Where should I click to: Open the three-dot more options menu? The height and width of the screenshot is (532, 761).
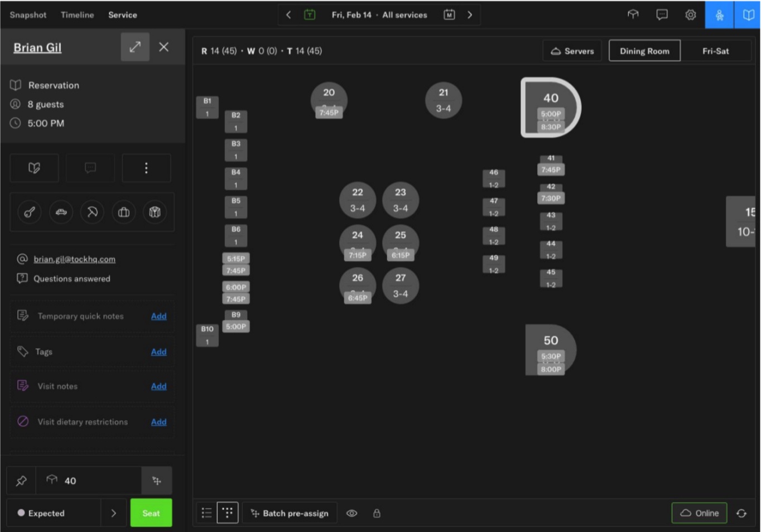pyautogui.click(x=146, y=168)
